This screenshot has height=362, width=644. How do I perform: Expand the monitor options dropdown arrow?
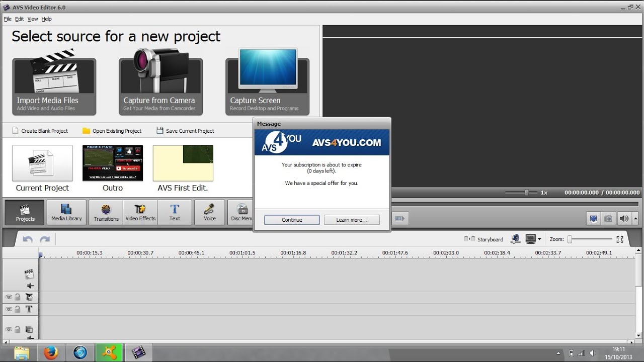(539, 239)
